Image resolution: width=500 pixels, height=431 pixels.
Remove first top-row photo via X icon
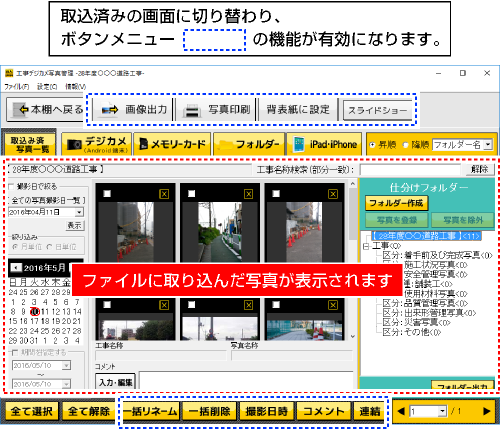click(164, 194)
